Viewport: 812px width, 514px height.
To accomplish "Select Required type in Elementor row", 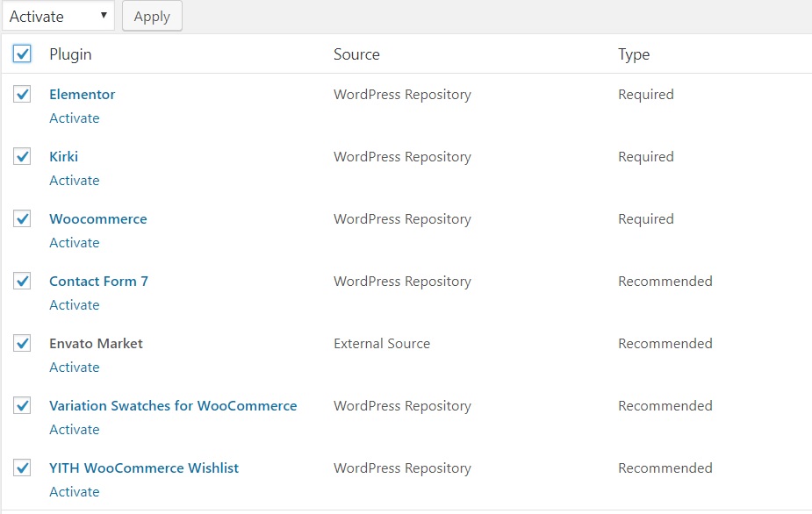I will (646, 94).
